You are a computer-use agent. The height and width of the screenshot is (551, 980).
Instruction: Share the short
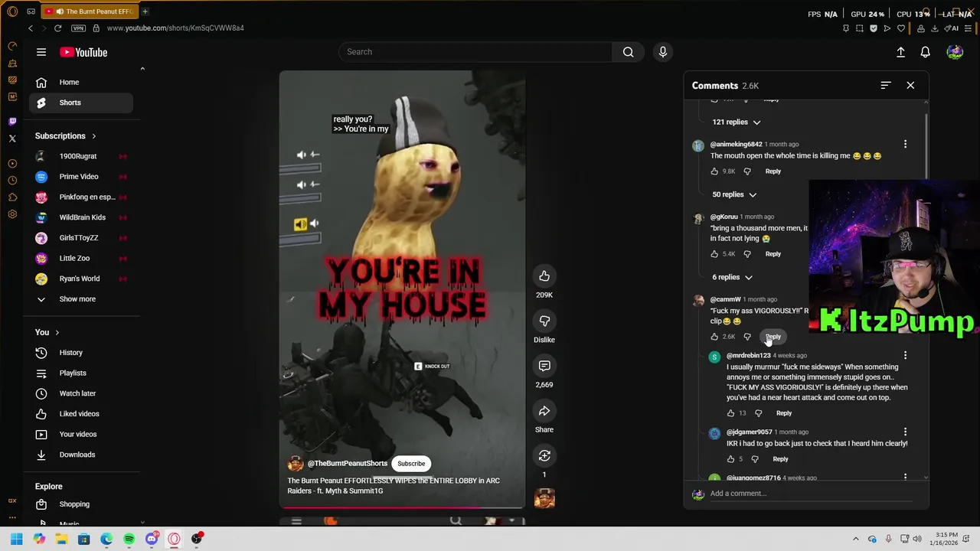[544, 411]
